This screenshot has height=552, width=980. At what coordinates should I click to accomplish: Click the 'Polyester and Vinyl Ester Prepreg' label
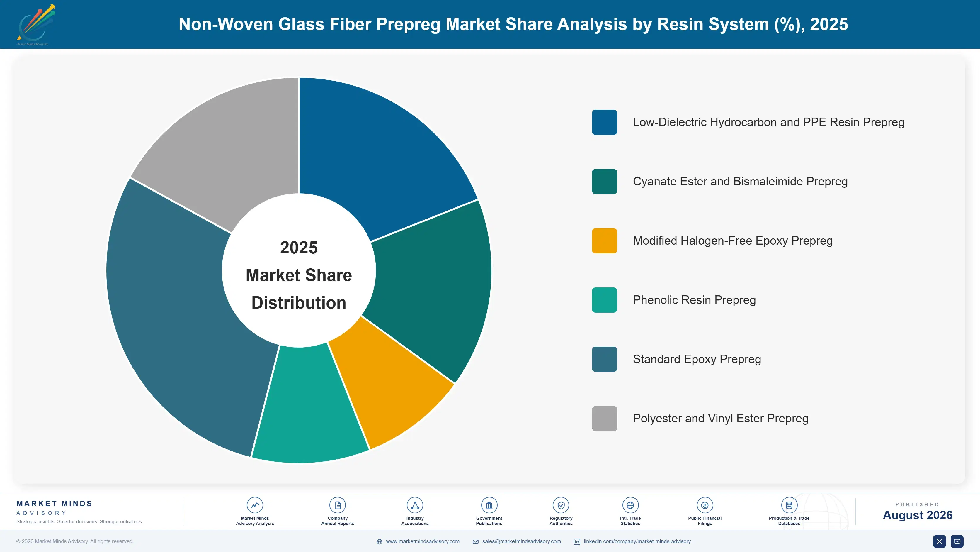[x=721, y=418]
